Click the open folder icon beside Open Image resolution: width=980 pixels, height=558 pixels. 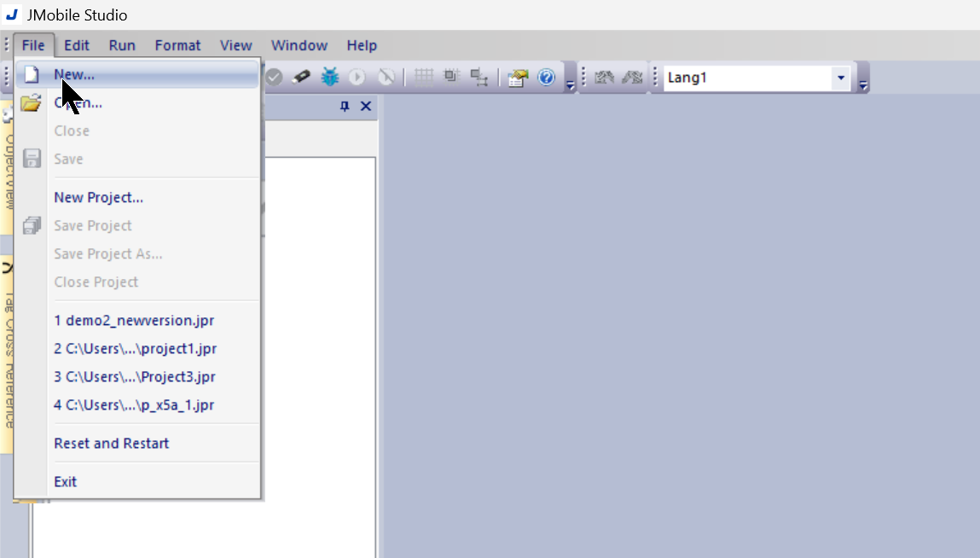pos(31,102)
